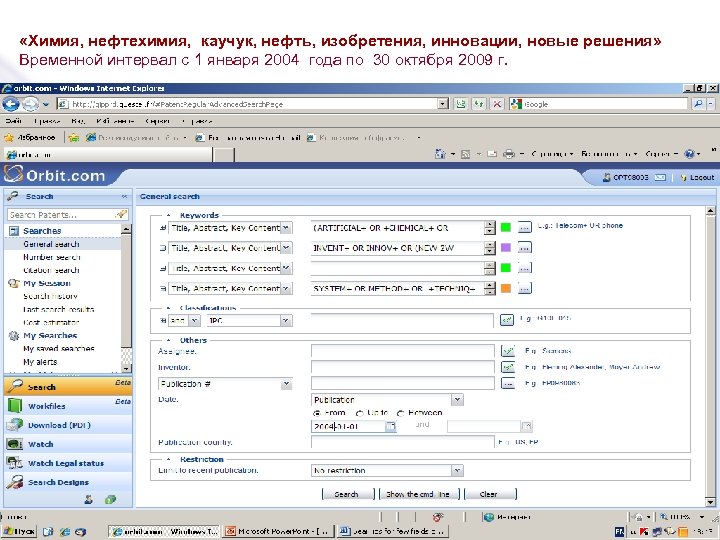Click the orange swatch of fourth keyword row
The width and height of the screenshot is (720, 540).
click(x=506, y=288)
